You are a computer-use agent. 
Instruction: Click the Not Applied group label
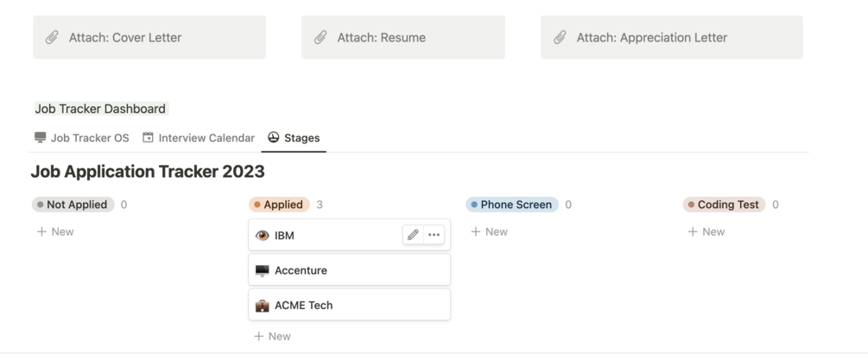click(73, 205)
